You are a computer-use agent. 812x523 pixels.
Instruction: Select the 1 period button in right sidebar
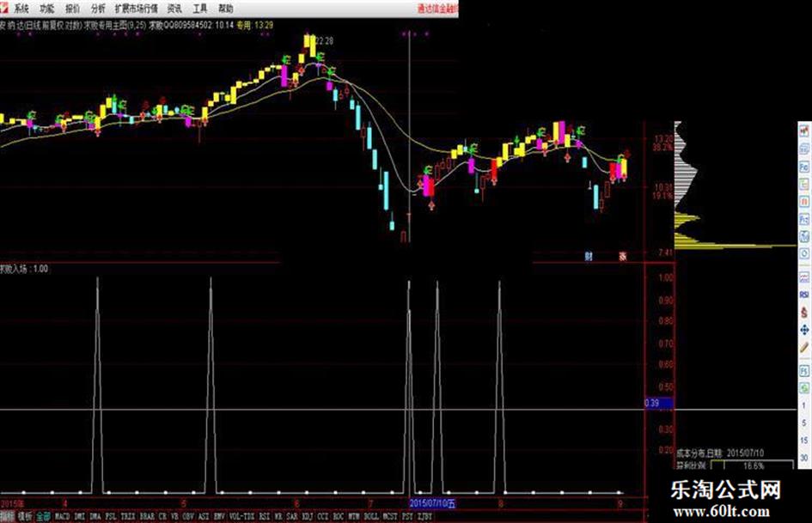(804, 406)
